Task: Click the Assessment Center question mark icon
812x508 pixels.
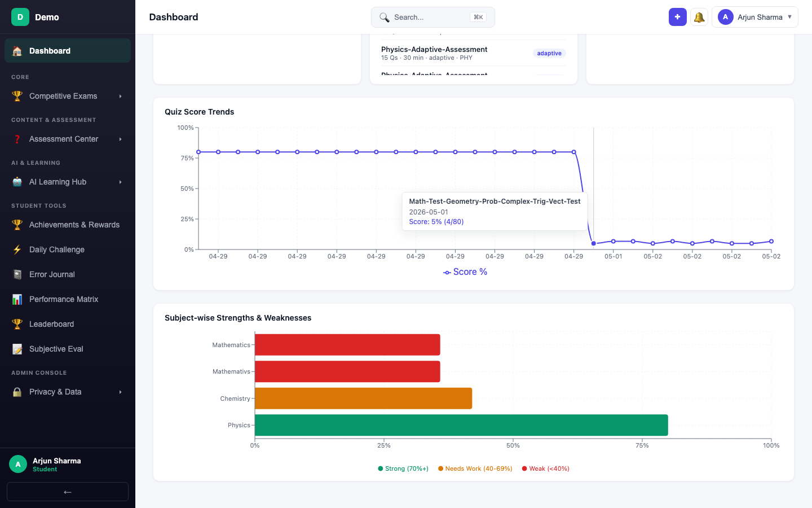Action: pos(17,139)
